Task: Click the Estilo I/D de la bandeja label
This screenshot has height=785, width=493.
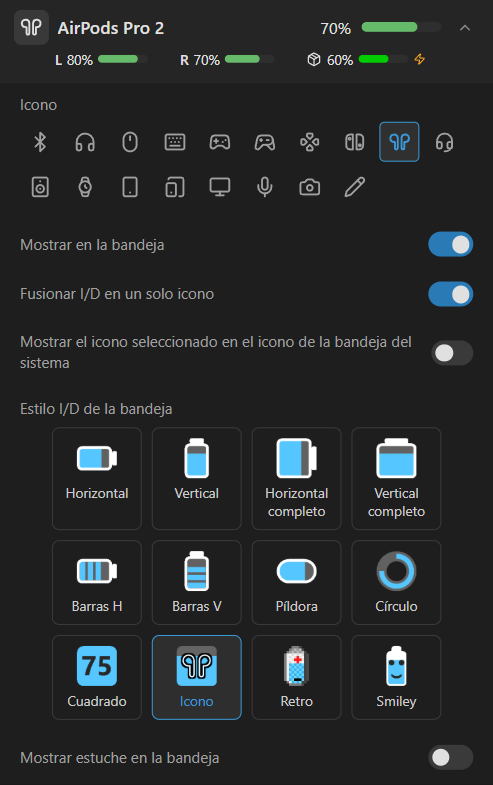Action: point(96,409)
